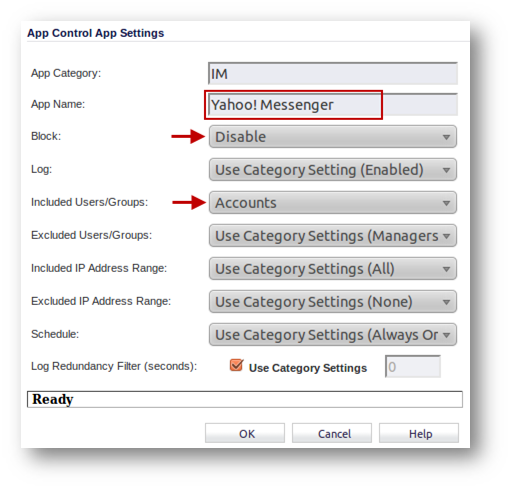The height and width of the screenshot is (490, 512).
Task: Open the Block dropdown set to Disable
Action: point(333,137)
